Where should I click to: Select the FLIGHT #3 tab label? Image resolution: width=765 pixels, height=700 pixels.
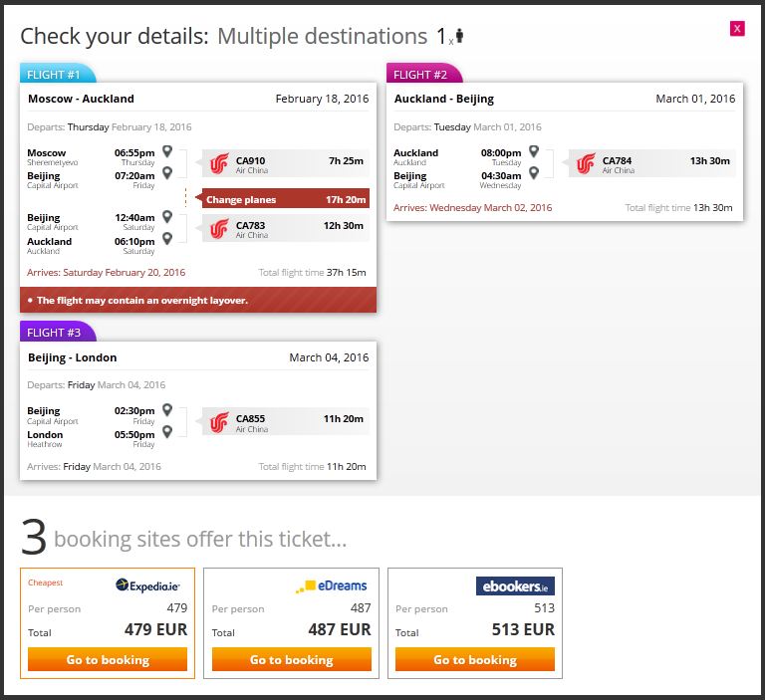pos(56,333)
